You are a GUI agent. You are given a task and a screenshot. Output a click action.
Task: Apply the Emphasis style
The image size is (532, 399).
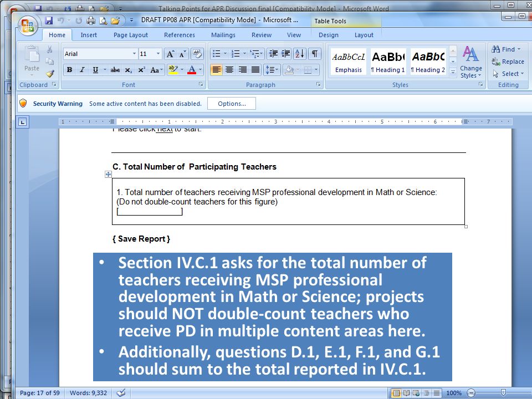[x=349, y=62]
